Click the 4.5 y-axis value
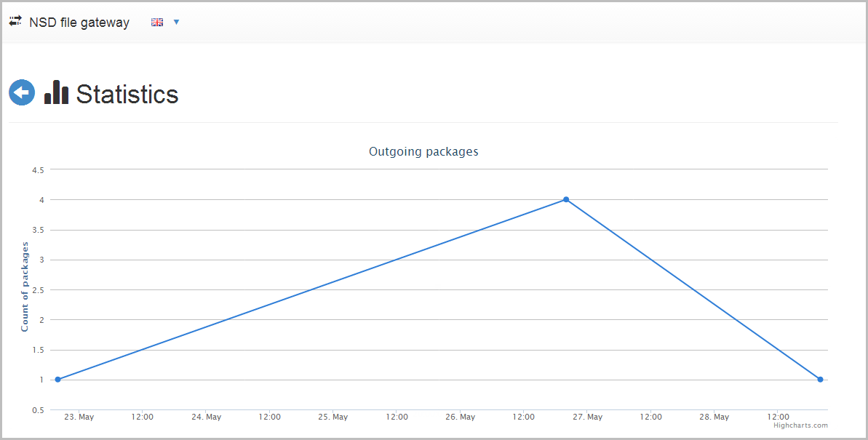Viewport: 868px width, 440px height. point(38,170)
